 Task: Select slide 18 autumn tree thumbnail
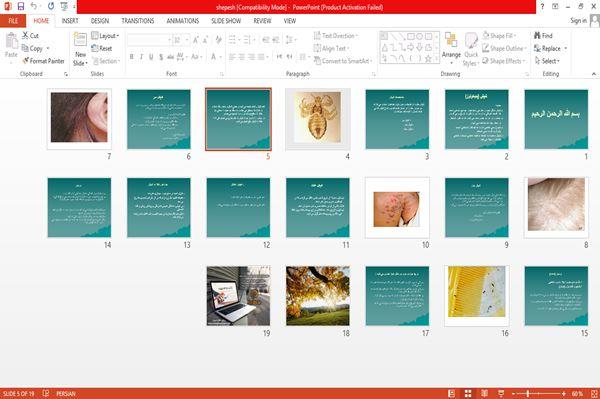(x=318, y=296)
